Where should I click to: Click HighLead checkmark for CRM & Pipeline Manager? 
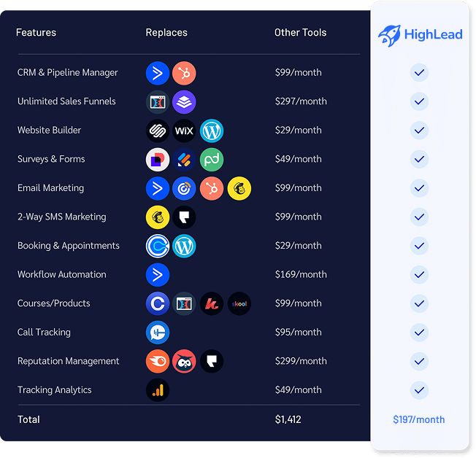(419, 72)
